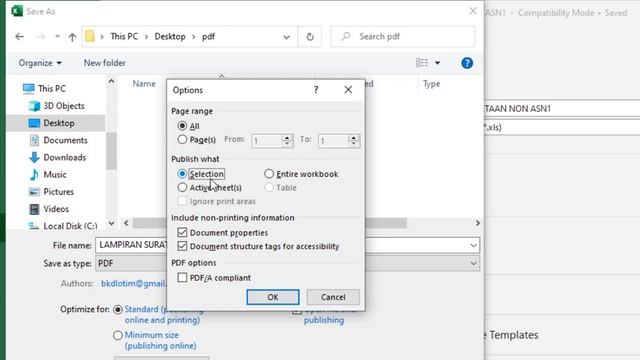Select Page(s) radio option

(x=182, y=140)
